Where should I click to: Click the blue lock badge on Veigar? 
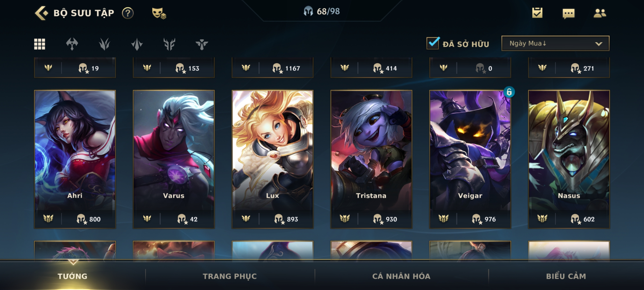pos(509,92)
